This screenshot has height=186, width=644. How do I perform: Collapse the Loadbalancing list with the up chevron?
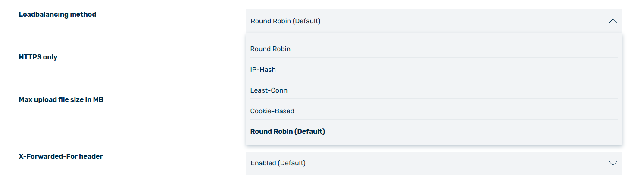(613, 21)
